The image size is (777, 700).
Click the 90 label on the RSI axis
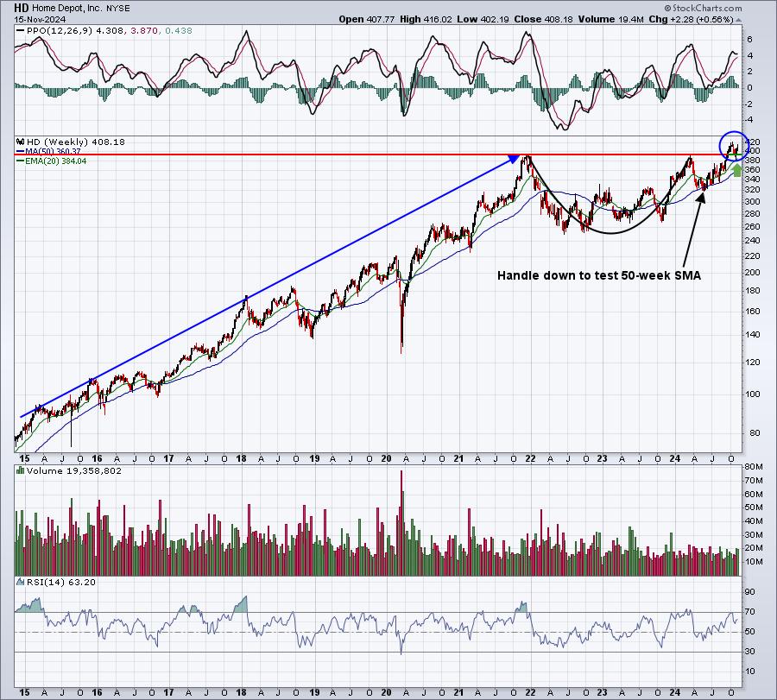[750, 592]
